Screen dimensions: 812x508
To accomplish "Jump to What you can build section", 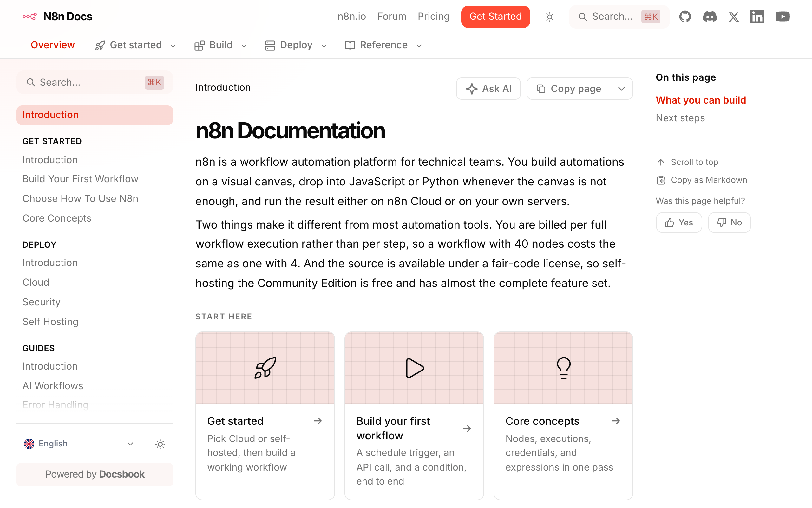I will (x=701, y=100).
